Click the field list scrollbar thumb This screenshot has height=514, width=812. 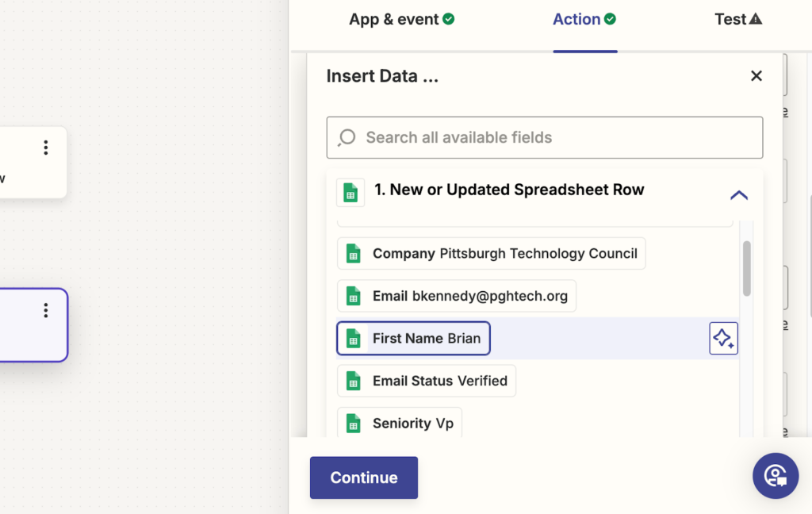click(746, 268)
